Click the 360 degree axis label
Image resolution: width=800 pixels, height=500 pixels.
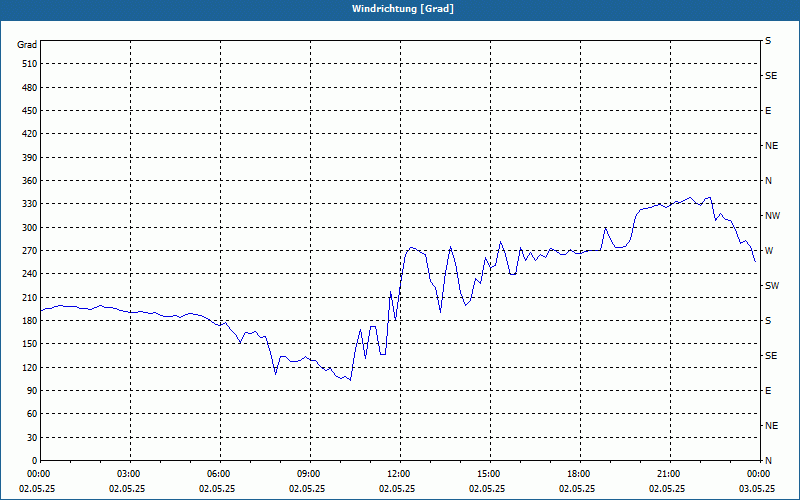pos(29,181)
